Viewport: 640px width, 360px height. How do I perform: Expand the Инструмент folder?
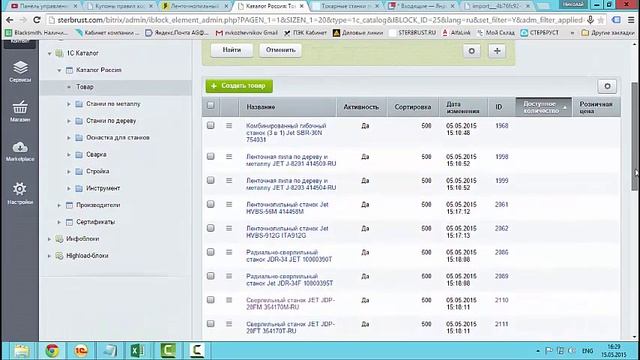pyautogui.click(x=69, y=189)
